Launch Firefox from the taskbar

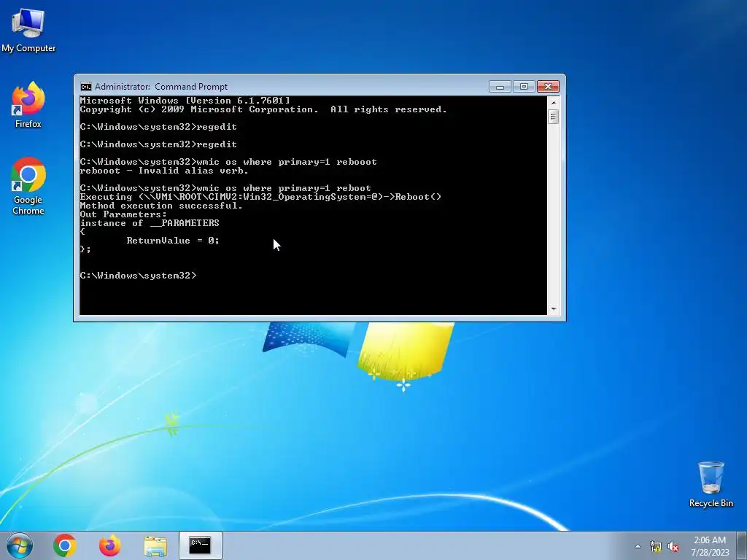(x=110, y=545)
